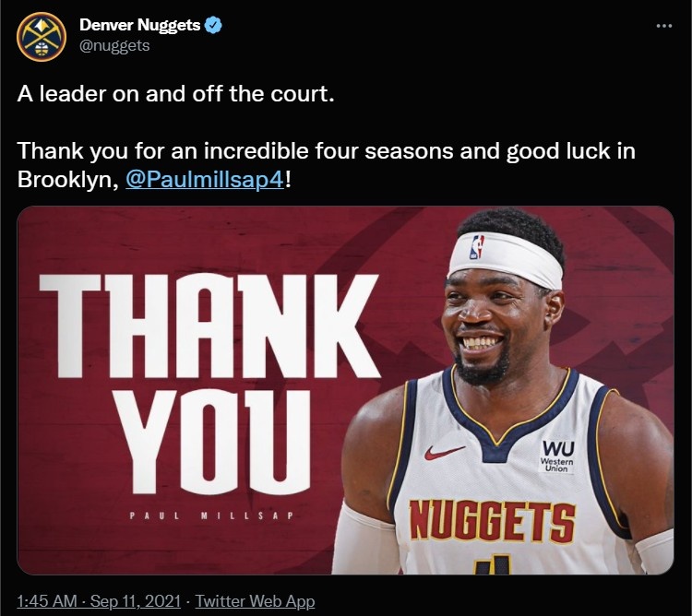
Task: Follow the @Paulmillsap4 mention link
Action: [205, 180]
